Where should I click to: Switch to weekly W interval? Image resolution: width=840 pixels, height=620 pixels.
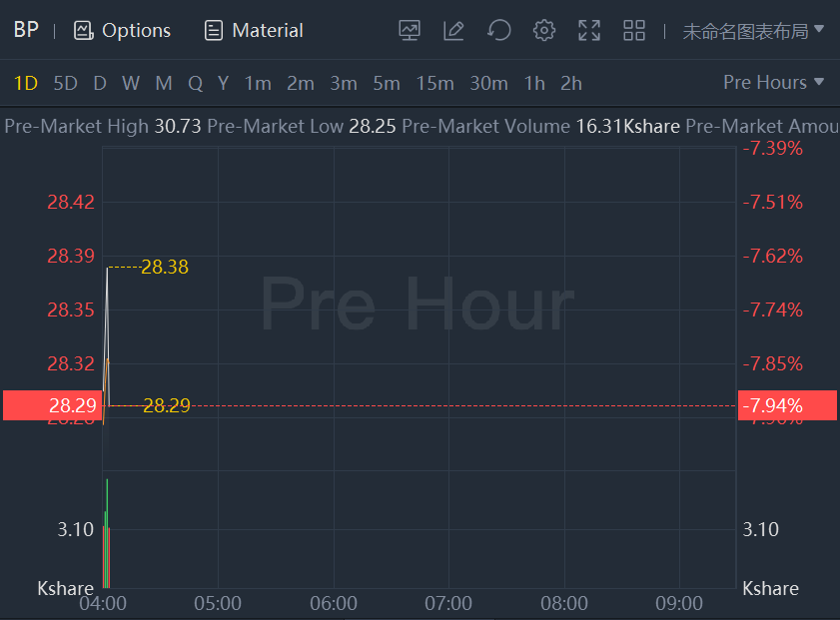tap(131, 83)
